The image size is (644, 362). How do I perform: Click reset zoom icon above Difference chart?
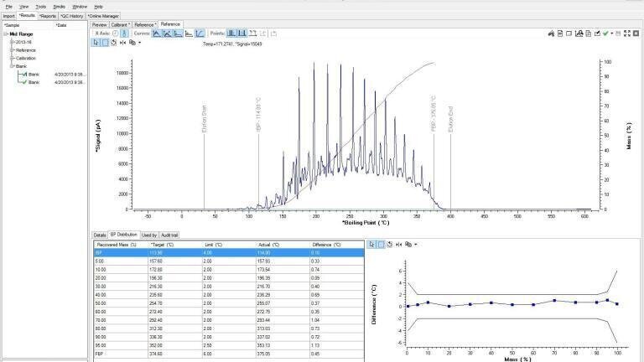coord(390,244)
